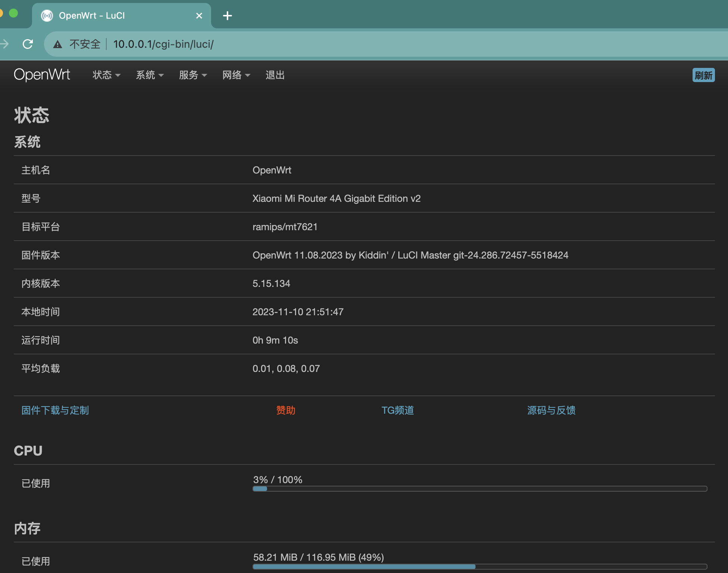Click the OpenWrt tab favicon
Viewport: 728px width, 573px height.
pos(47,16)
